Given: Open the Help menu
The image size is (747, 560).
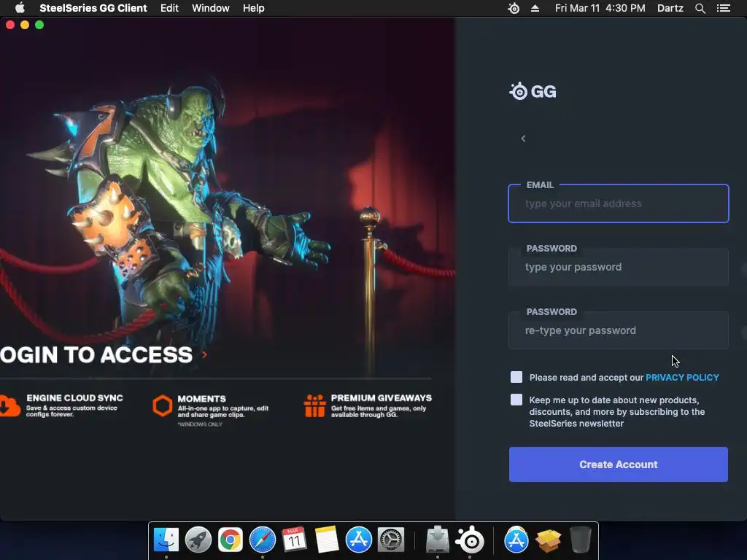Looking at the screenshot, I should tap(253, 8).
